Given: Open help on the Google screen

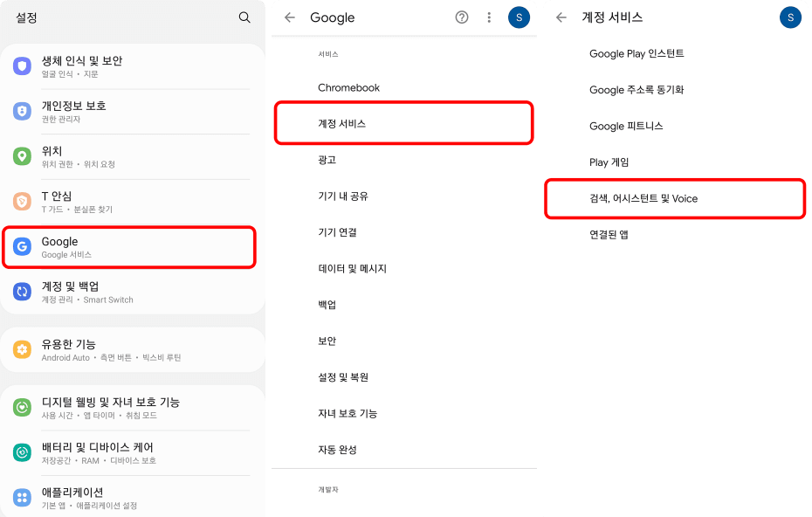Looking at the screenshot, I should 461,17.
